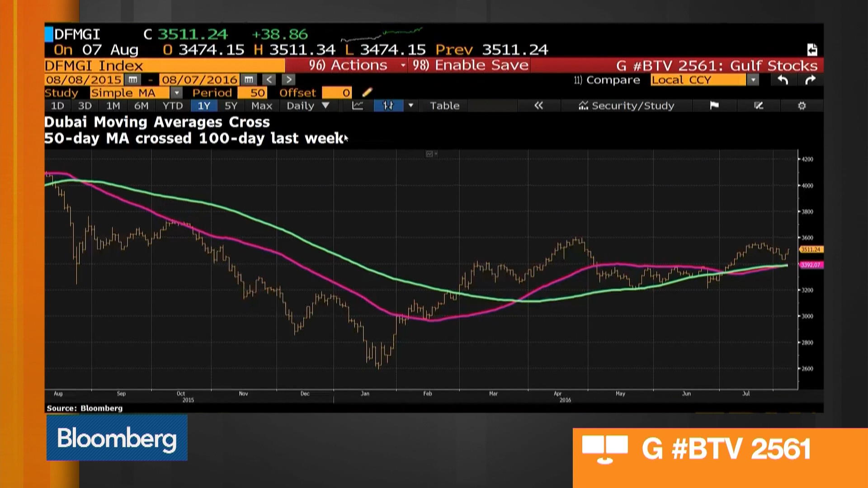This screenshot has width=868, height=488.
Task: Select the 1D range tab
Action: [57, 106]
